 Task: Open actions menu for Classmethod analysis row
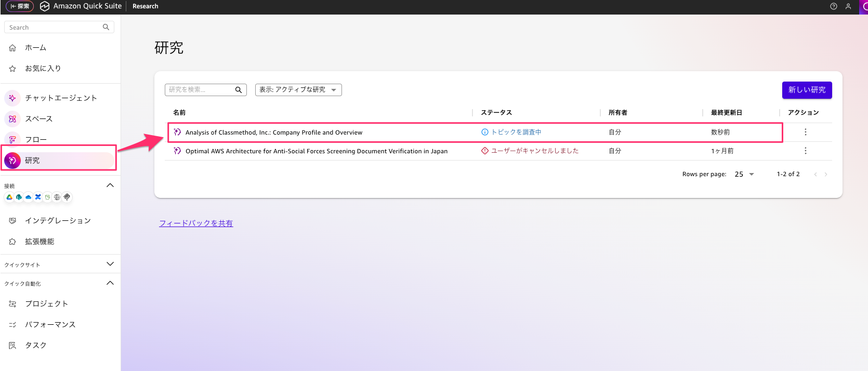tap(806, 132)
